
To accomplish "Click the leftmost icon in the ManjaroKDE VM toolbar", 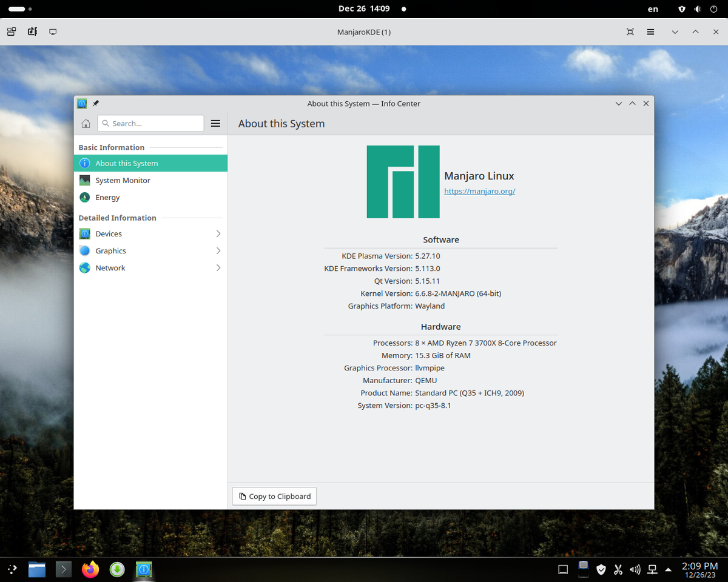I will (x=12, y=32).
